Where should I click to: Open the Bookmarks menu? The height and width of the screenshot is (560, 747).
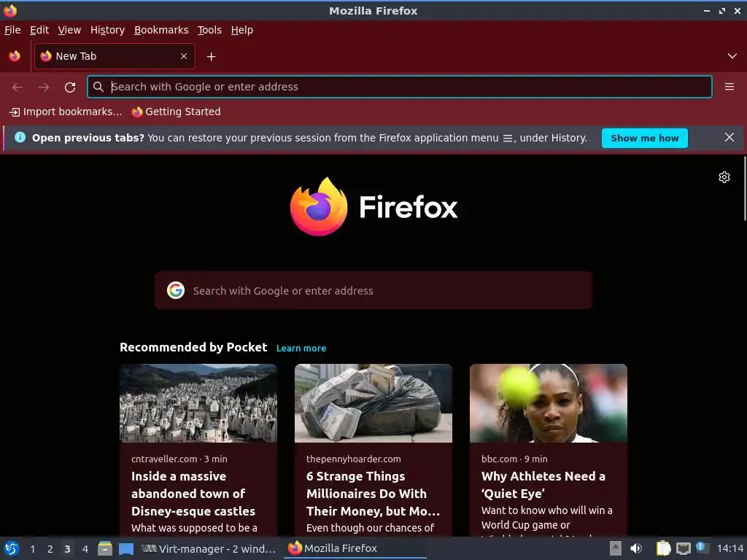[x=161, y=30]
